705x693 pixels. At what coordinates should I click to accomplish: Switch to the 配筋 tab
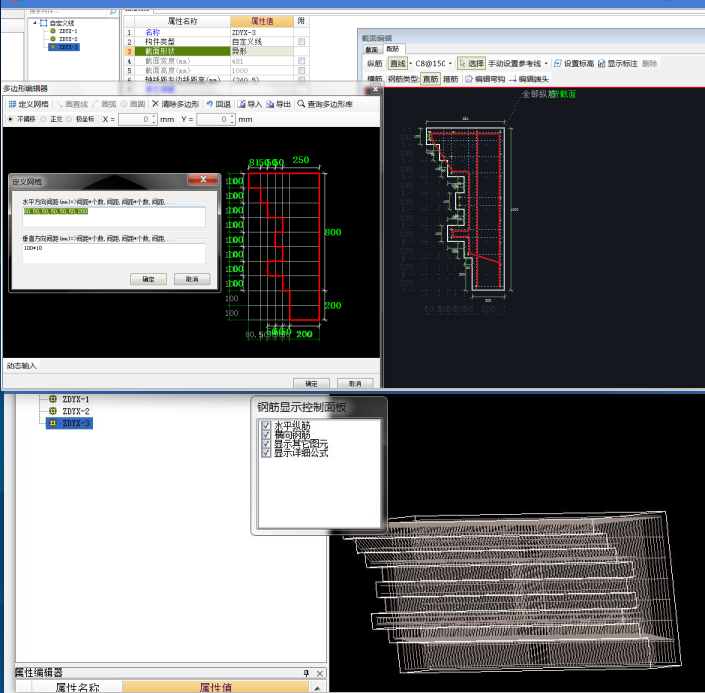393,49
